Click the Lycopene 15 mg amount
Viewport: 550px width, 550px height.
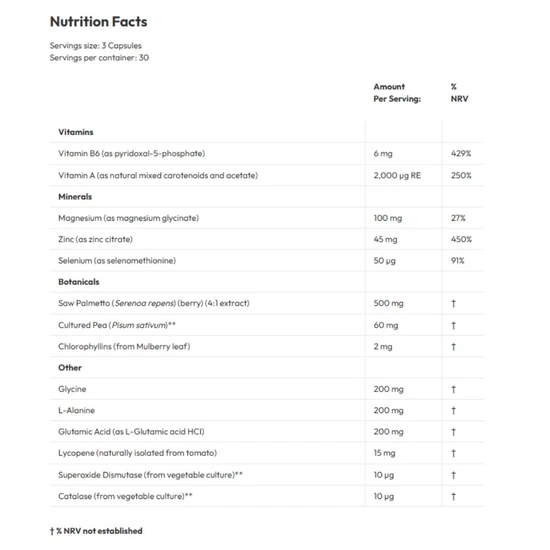(384, 453)
